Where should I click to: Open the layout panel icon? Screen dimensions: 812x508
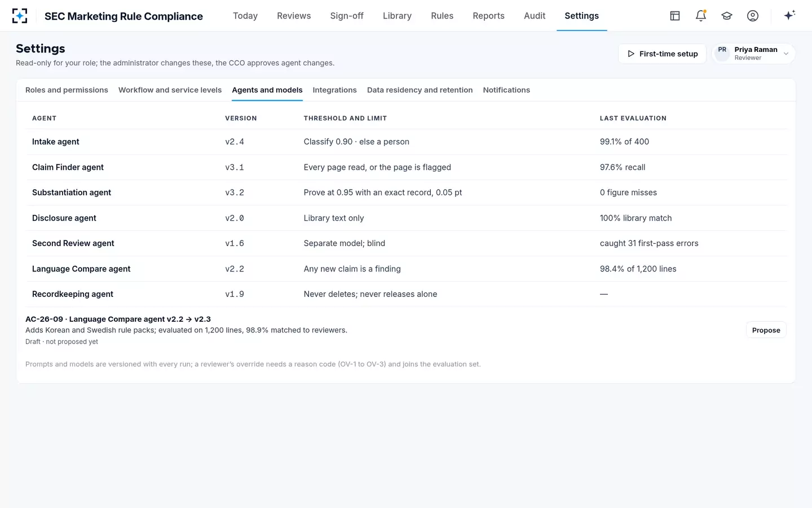675,16
